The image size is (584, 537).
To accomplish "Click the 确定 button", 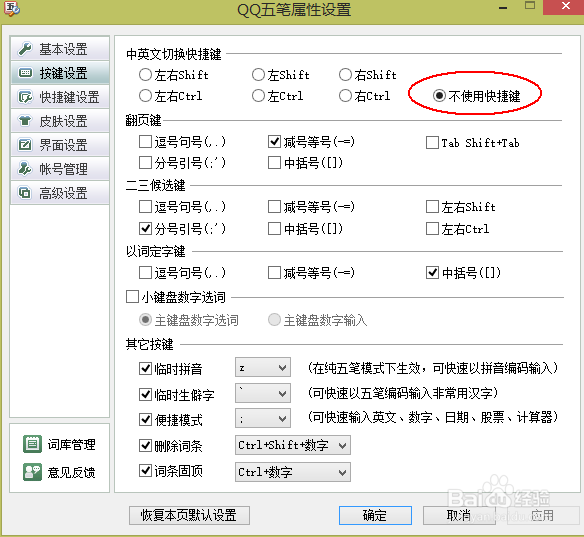I will coord(375,515).
